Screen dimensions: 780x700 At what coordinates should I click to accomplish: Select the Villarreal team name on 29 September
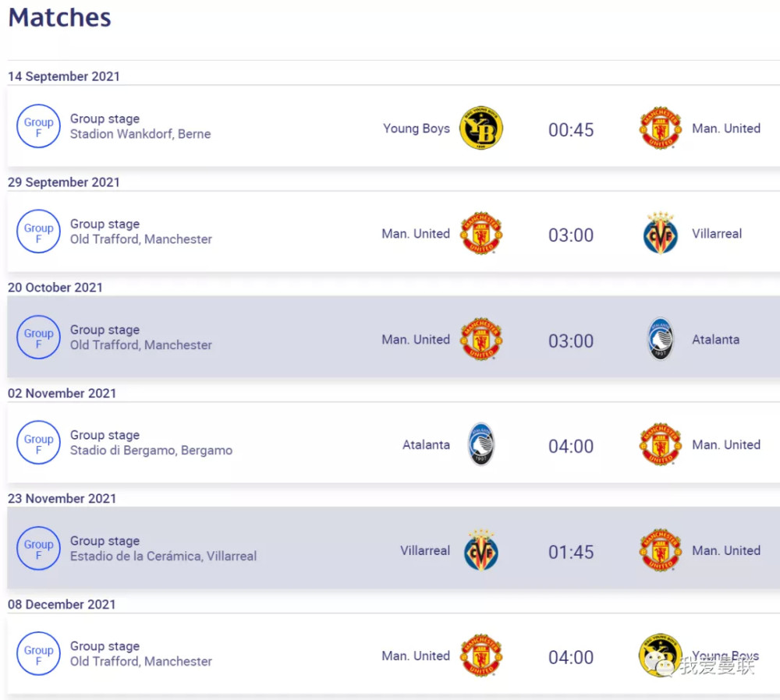[x=716, y=234]
